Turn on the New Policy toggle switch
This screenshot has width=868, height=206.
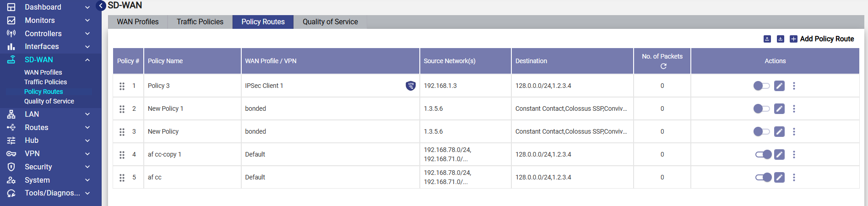point(762,131)
